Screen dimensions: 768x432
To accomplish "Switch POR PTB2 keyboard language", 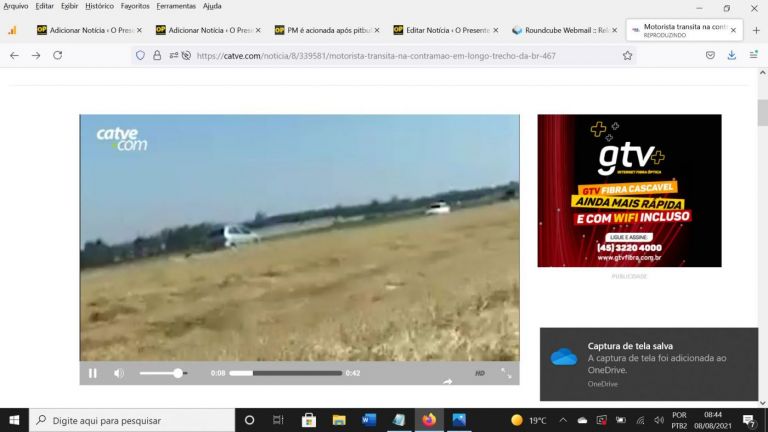I will [679, 420].
